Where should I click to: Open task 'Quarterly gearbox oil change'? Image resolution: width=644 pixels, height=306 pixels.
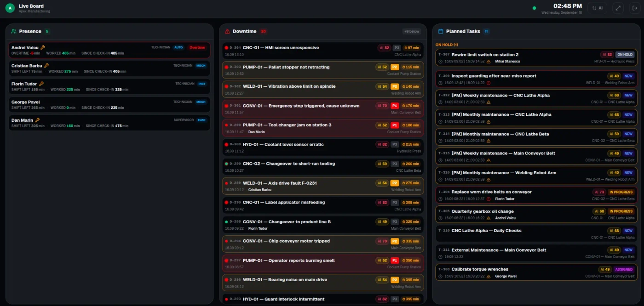[536, 214]
